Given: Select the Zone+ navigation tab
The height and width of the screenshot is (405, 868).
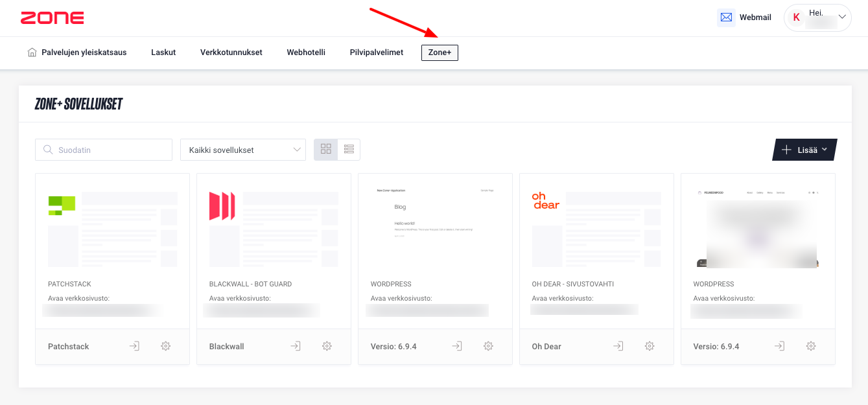Looking at the screenshot, I should (440, 52).
